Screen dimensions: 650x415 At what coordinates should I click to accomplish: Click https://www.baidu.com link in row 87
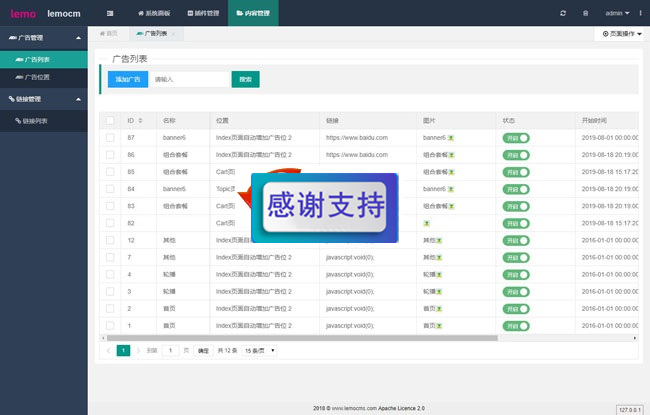pyautogui.click(x=357, y=138)
